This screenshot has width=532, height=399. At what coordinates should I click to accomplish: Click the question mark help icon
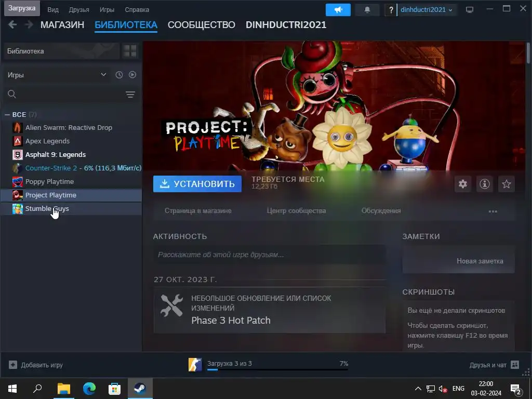click(391, 10)
